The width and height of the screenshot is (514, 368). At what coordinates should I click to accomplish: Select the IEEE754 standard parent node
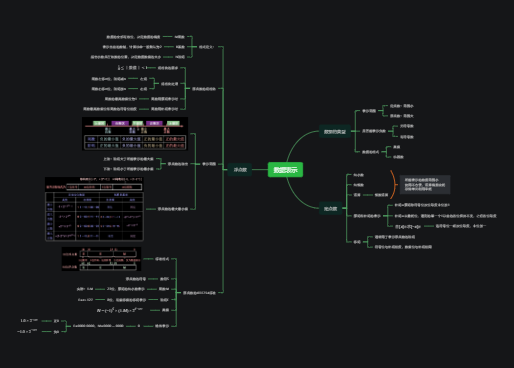click(199, 293)
